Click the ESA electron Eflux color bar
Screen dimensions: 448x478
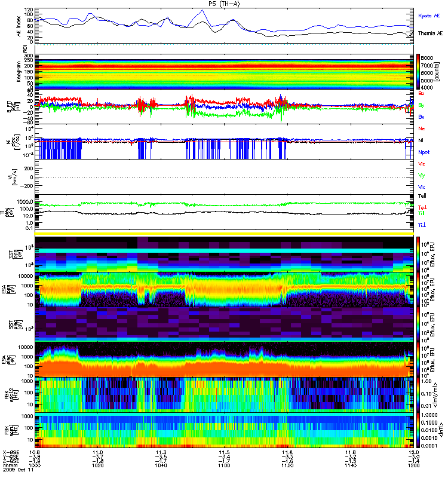418,360
